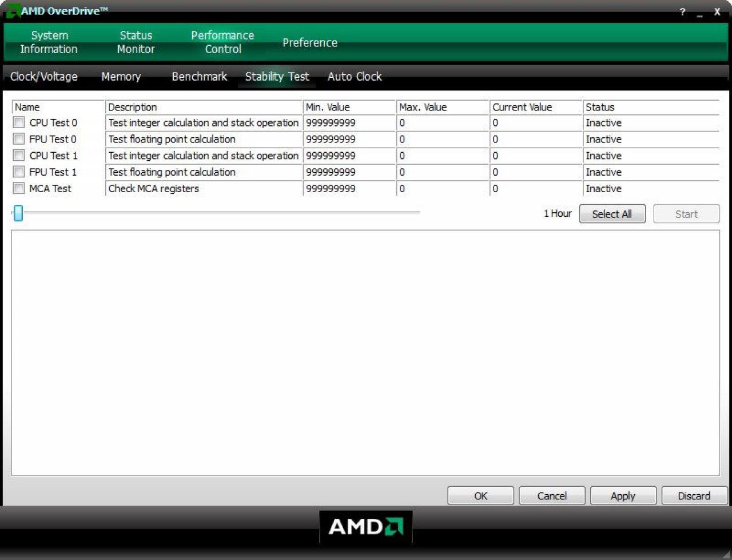Select the 'MCA Test' name text
This screenshot has height=560, width=732.
50,188
